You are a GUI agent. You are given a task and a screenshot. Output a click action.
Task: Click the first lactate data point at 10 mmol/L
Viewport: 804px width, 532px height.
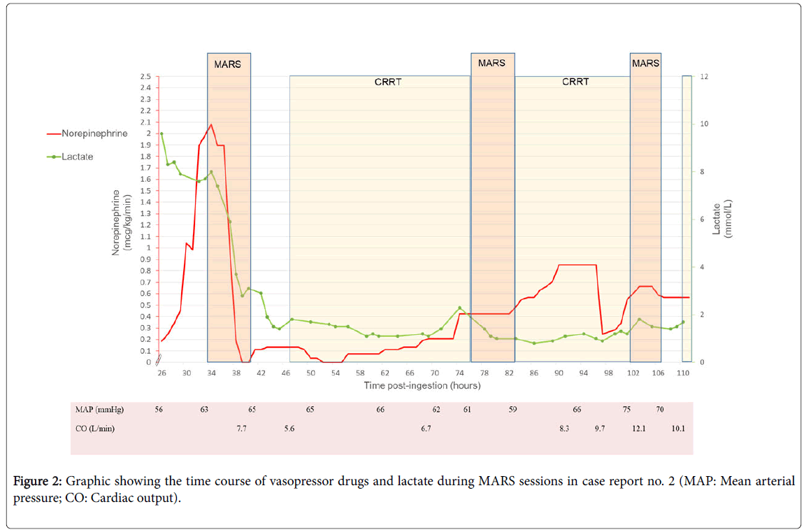161,134
